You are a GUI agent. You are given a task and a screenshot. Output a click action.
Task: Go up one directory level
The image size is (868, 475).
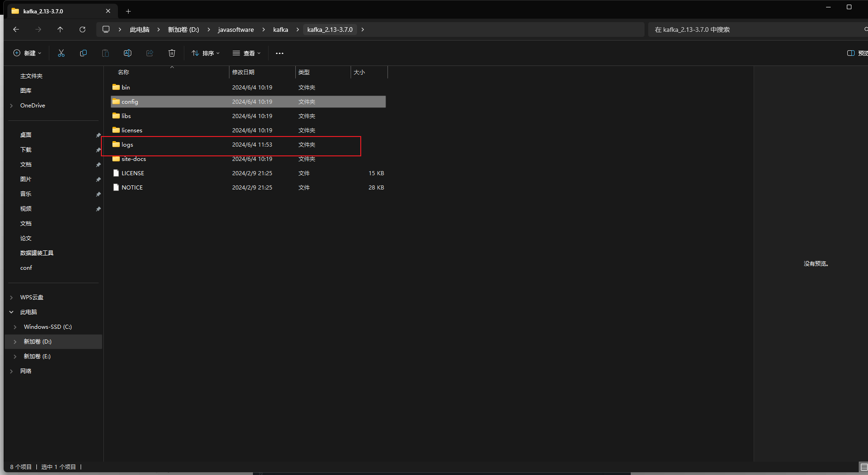tap(60, 30)
